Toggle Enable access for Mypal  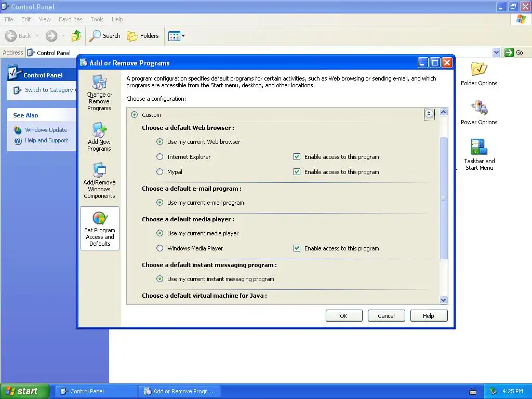[297, 172]
